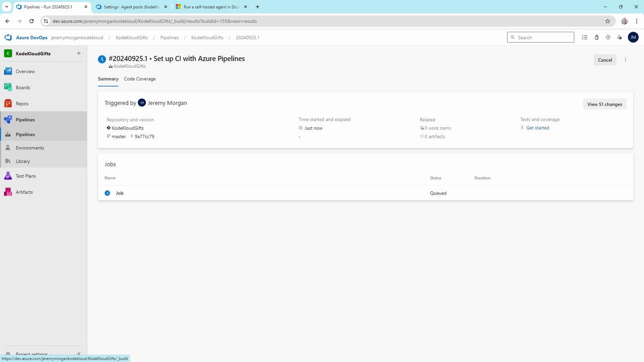The image size is (644, 362).
Task: Collapse the sidebar with the double-chevron icon
Action: click(x=78, y=354)
